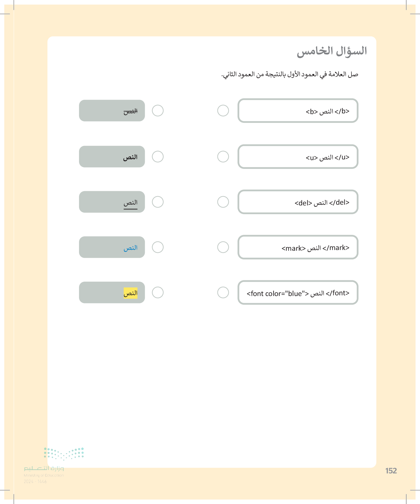This screenshot has width=420, height=504.
Task: Select the circle beside the <mark> tag box
Action: [223, 247]
